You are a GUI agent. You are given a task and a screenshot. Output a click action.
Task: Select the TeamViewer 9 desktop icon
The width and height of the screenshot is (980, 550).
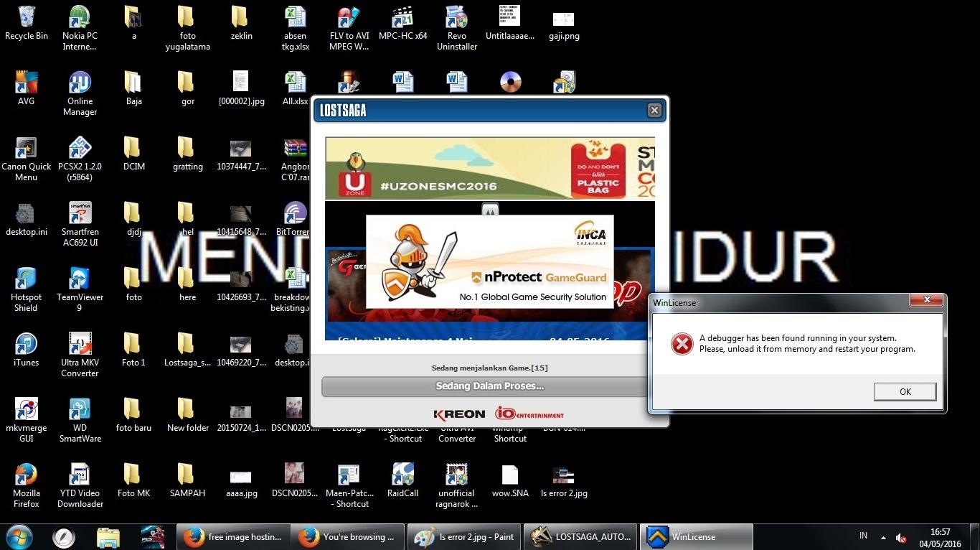(x=80, y=289)
